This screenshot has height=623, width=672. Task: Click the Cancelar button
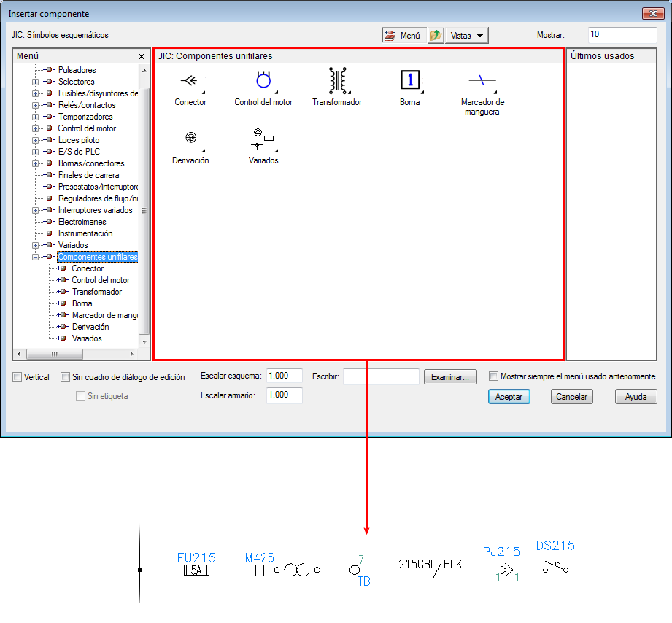[572, 397]
